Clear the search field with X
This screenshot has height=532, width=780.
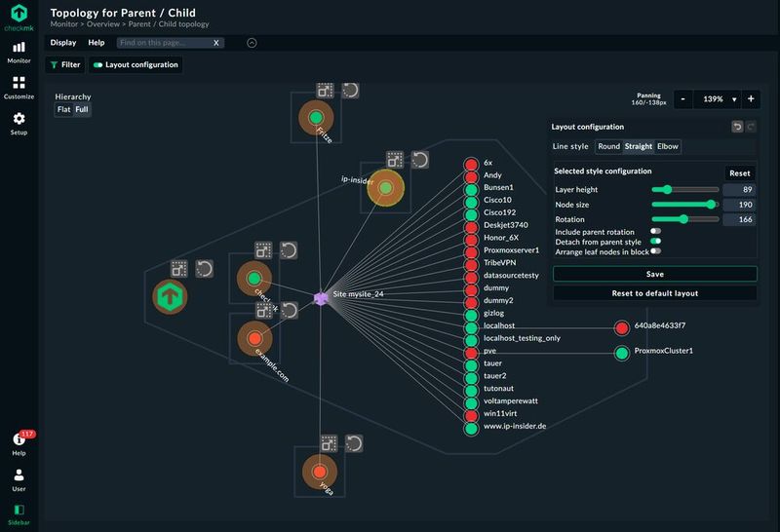[x=215, y=43]
